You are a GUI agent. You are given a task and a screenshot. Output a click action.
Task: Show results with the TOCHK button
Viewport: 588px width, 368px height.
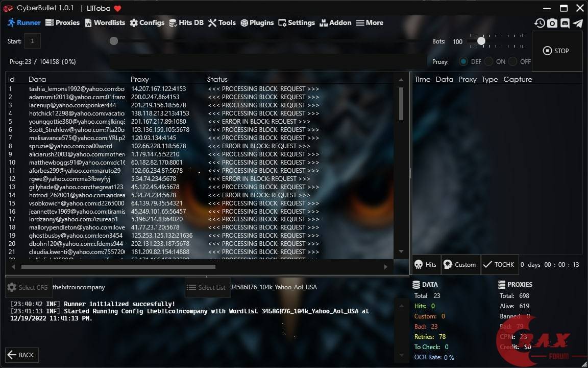click(499, 265)
